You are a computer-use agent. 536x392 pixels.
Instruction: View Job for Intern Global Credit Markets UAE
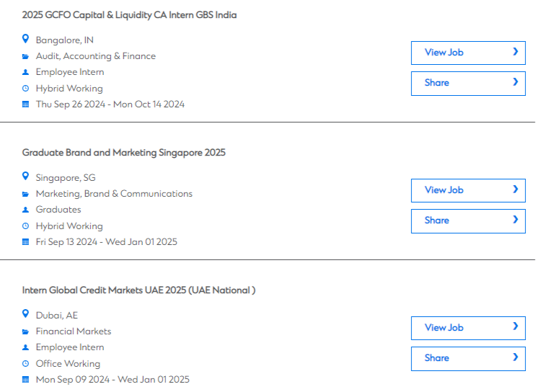click(468, 328)
